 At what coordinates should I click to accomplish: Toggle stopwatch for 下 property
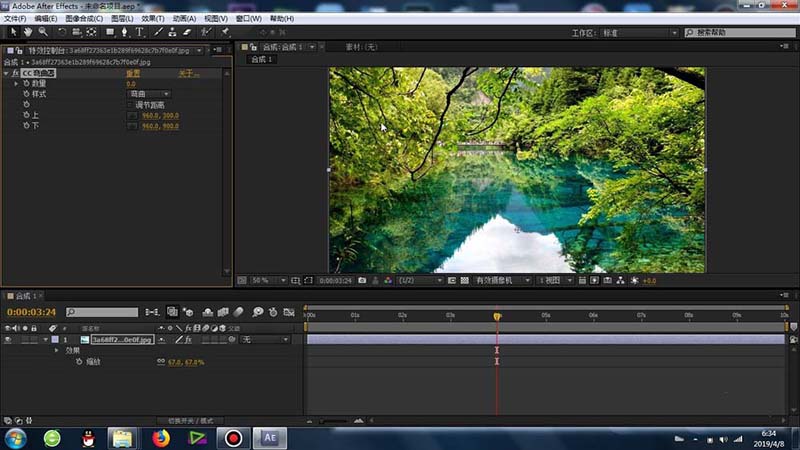click(x=26, y=126)
